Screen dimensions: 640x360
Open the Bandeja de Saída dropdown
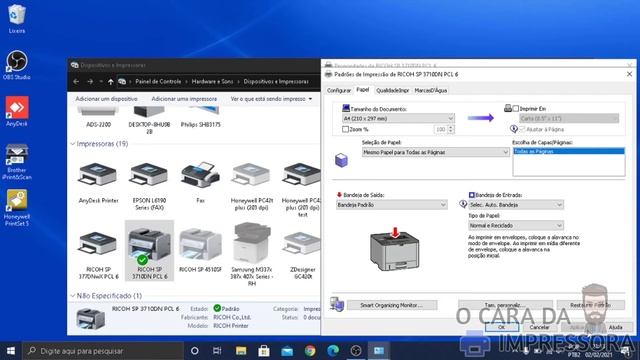(x=391, y=205)
